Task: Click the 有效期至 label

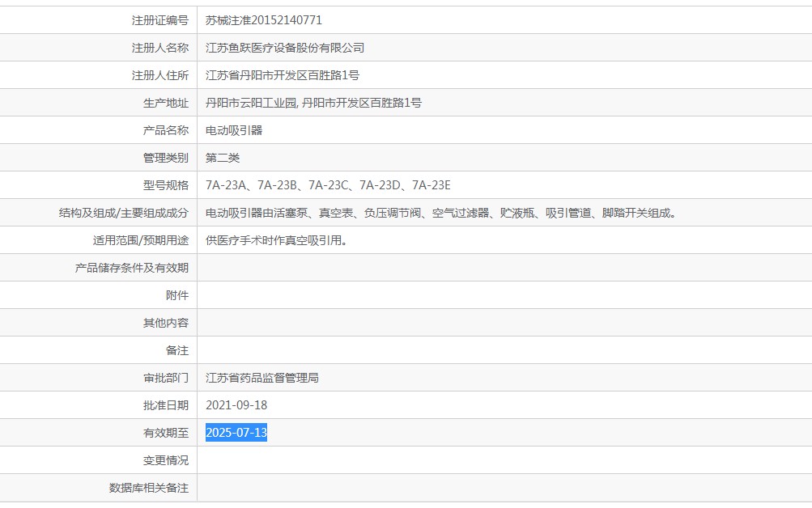Action: 166,433
